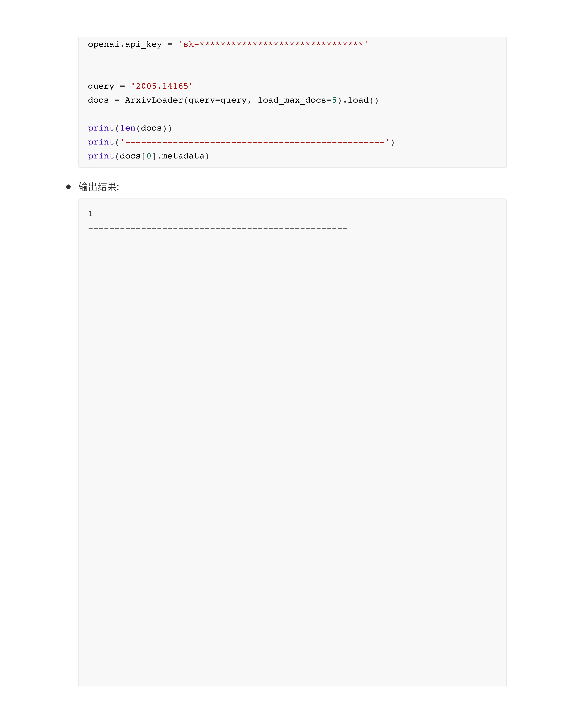Click the red dashed string in print call
Image resolution: width=563 pixels, height=728 pixels.
(x=255, y=142)
